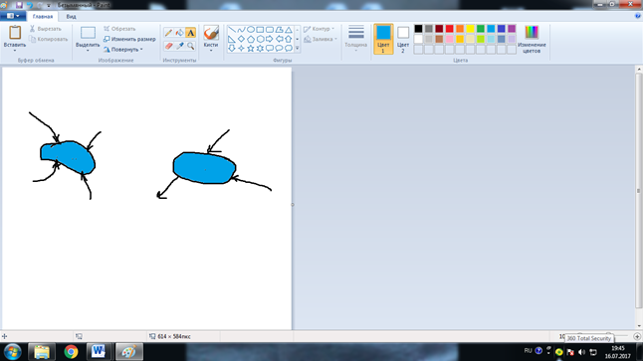Expand the shapes gallery more arrow

click(x=298, y=49)
